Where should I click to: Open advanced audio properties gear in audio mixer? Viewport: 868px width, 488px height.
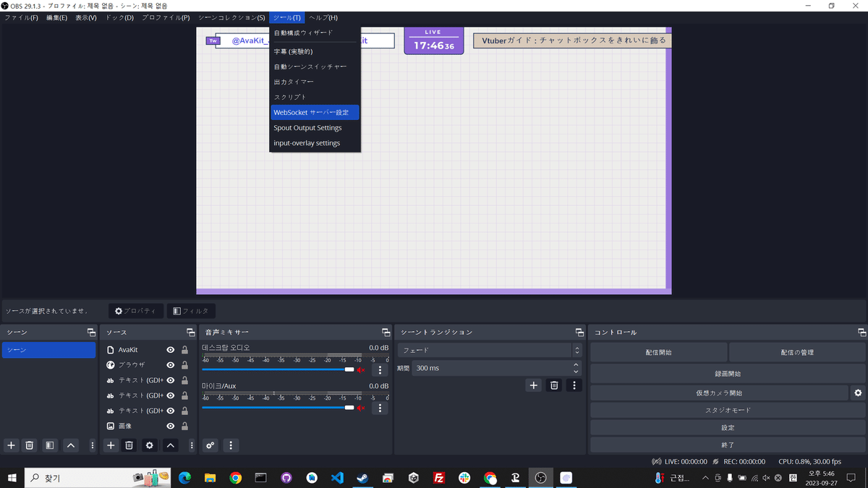tap(208, 445)
